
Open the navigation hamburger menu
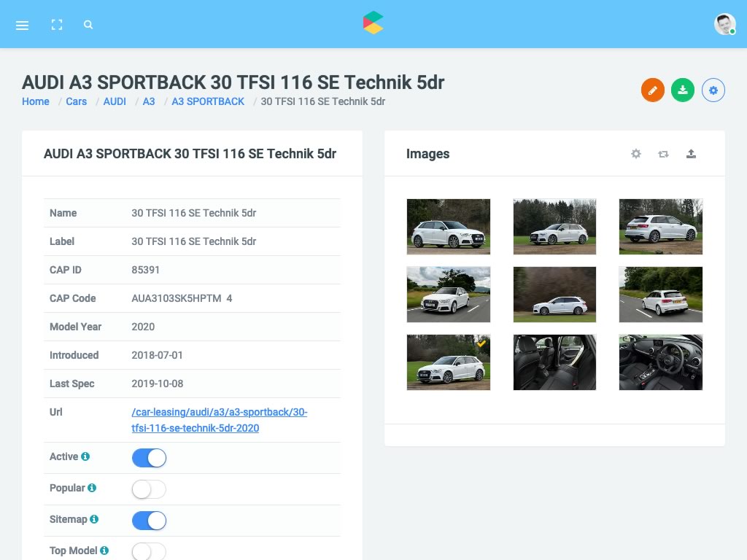click(x=22, y=25)
